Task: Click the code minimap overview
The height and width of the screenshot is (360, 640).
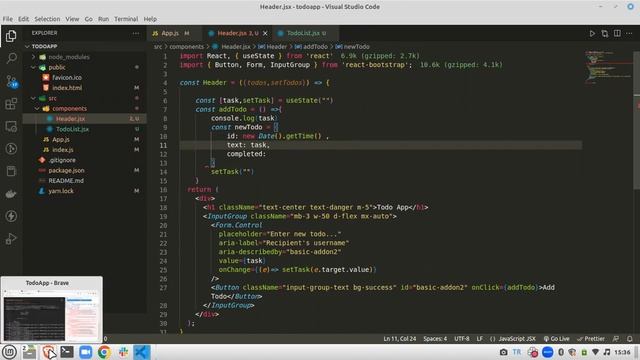Action: [x=608, y=67]
